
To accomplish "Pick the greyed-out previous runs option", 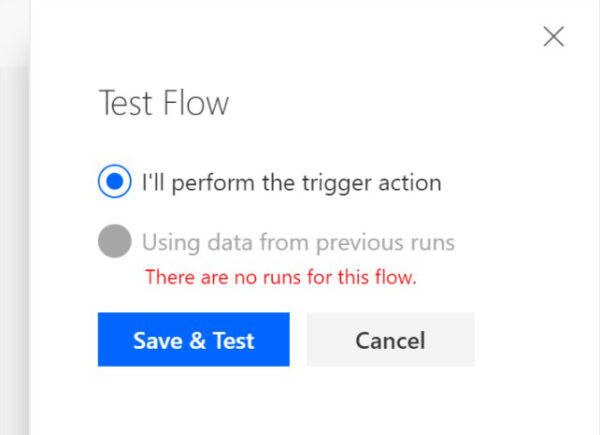I will pyautogui.click(x=115, y=241).
